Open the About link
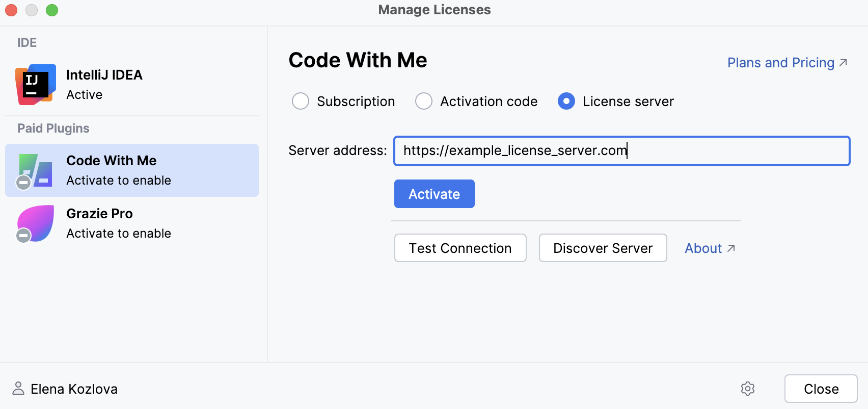This screenshot has height=409, width=868. [x=703, y=248]
